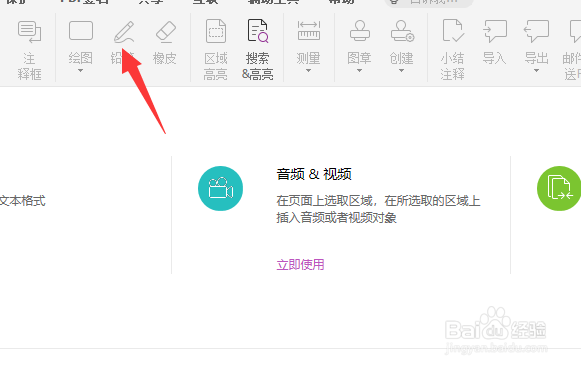Click the 导出 export comments icon
The image size is (581, 369).
pos(536,31)
